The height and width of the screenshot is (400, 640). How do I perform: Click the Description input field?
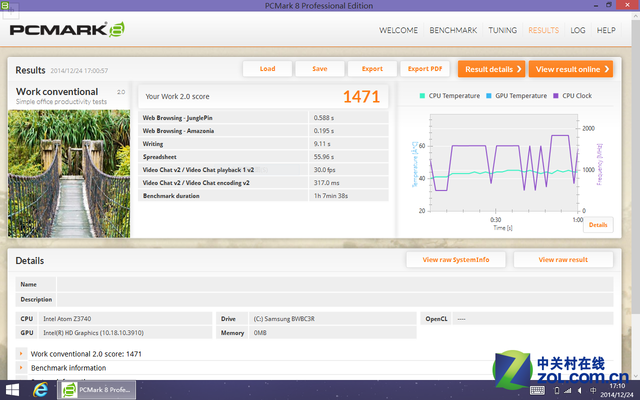click(335, 299)
